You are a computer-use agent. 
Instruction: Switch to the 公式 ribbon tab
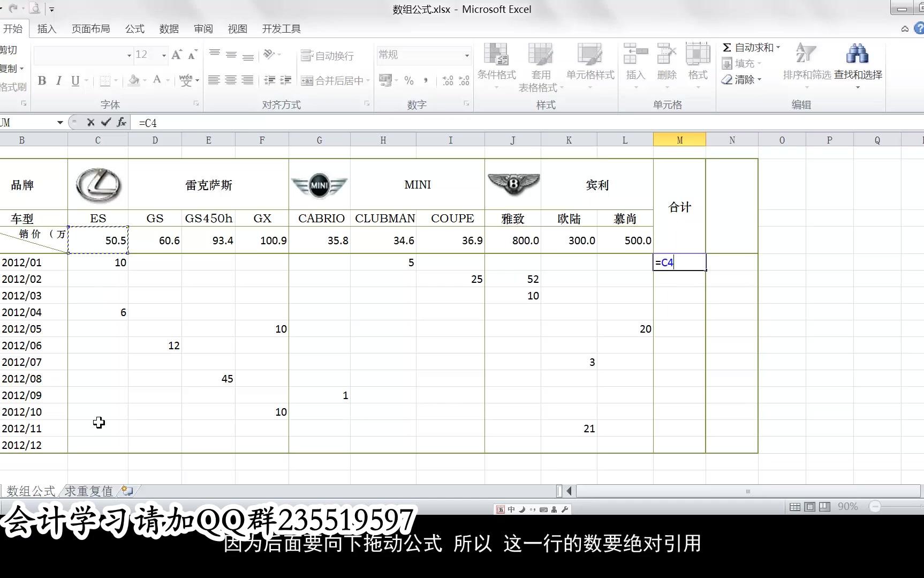[x=135, y=29]
